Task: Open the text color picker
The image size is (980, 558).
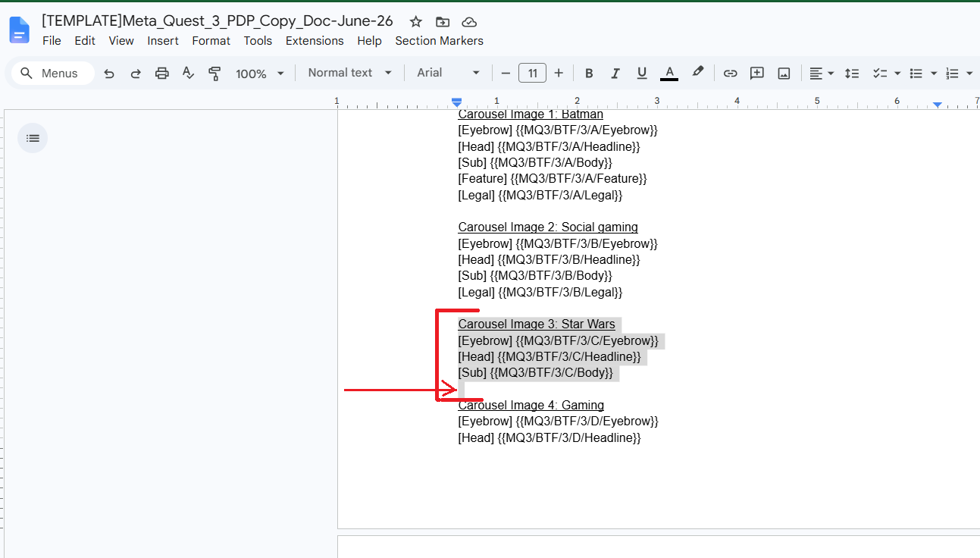Action: point(668,74)
